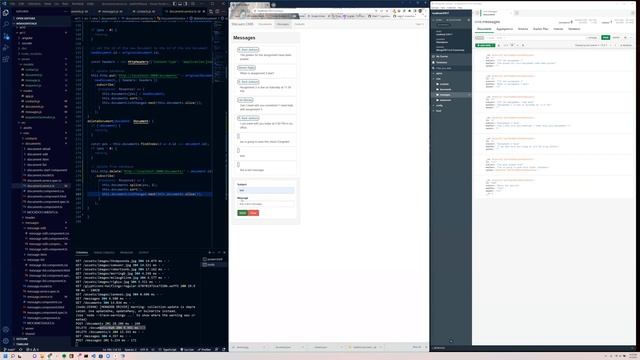The height and width of the screenshot is (360, 640).
Task: Open the Search view in VS Code
Action: pos(6,24)
